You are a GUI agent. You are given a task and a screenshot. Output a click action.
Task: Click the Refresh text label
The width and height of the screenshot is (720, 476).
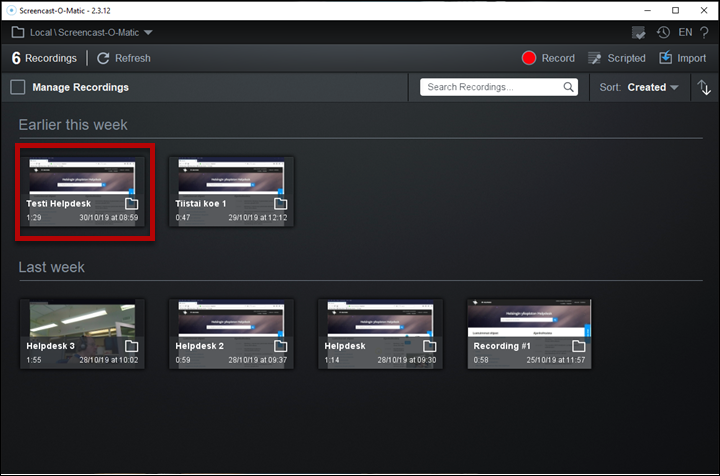click(133, 58)
